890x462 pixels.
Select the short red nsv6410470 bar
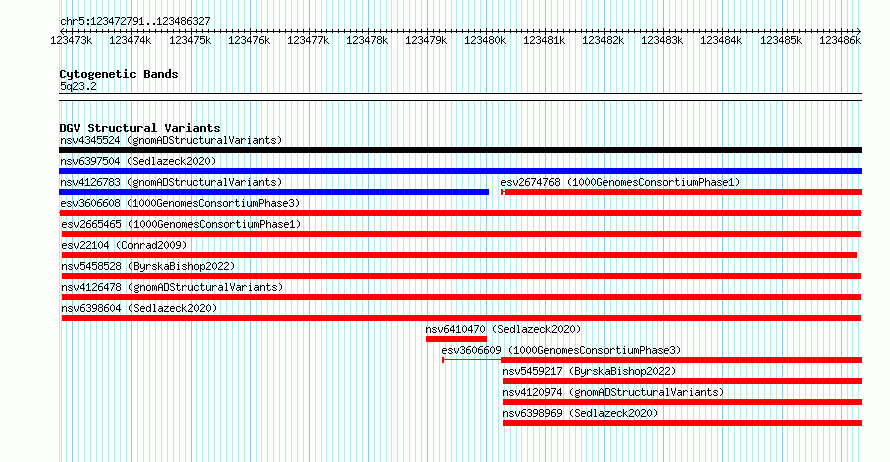click(456, 339)
